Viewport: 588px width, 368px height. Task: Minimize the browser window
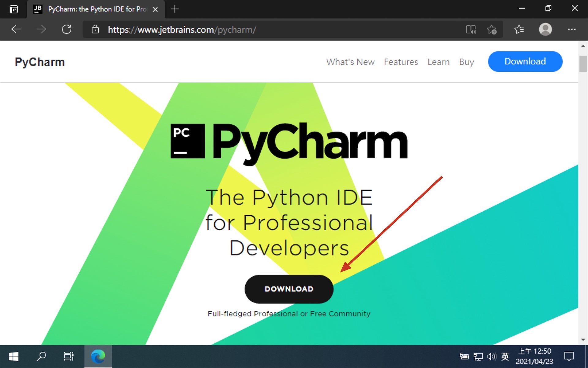tap(522, 9)
